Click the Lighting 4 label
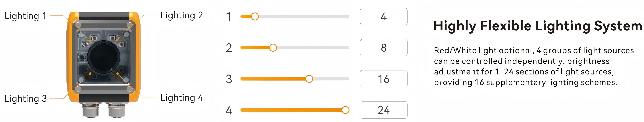 coord(182,98)
